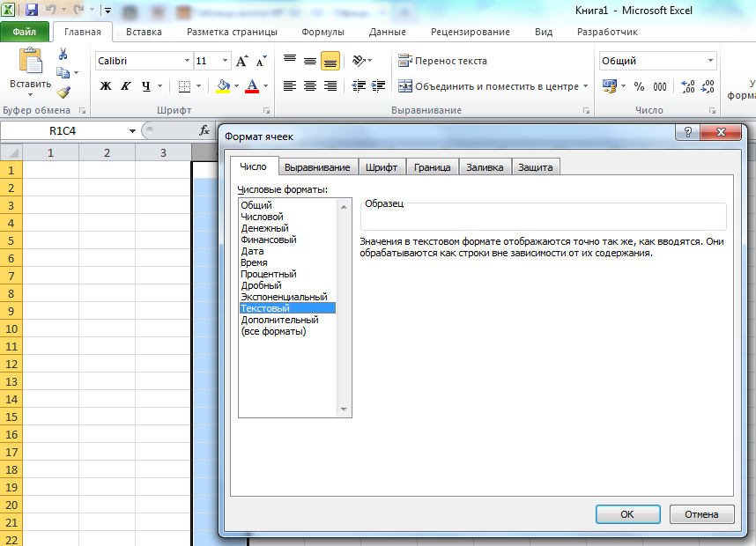Click the Save icon in Quick Access Toolbar
The width and height of the screenshot is (756, 546).
[32, 10]
